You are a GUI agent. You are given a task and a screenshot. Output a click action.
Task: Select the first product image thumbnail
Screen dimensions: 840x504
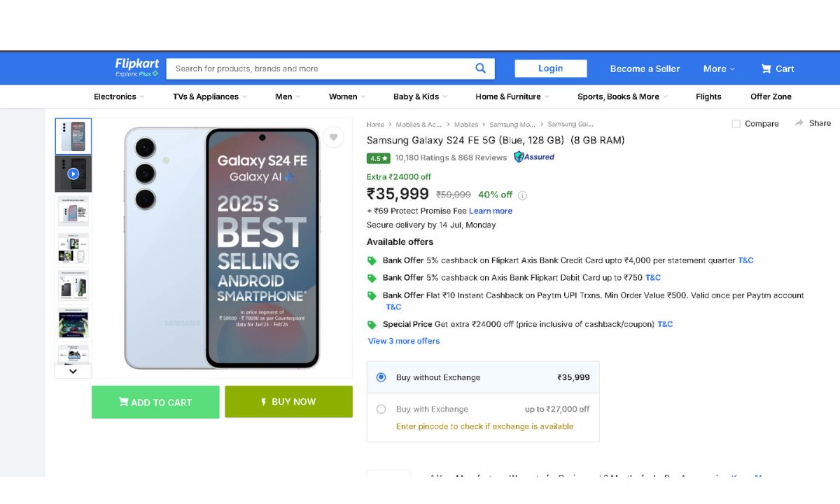73,136
